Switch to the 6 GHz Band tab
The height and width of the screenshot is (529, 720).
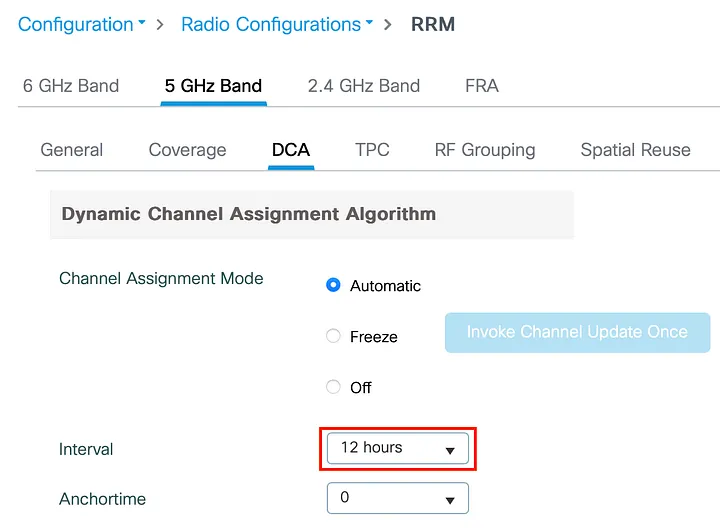pos(71,86)
